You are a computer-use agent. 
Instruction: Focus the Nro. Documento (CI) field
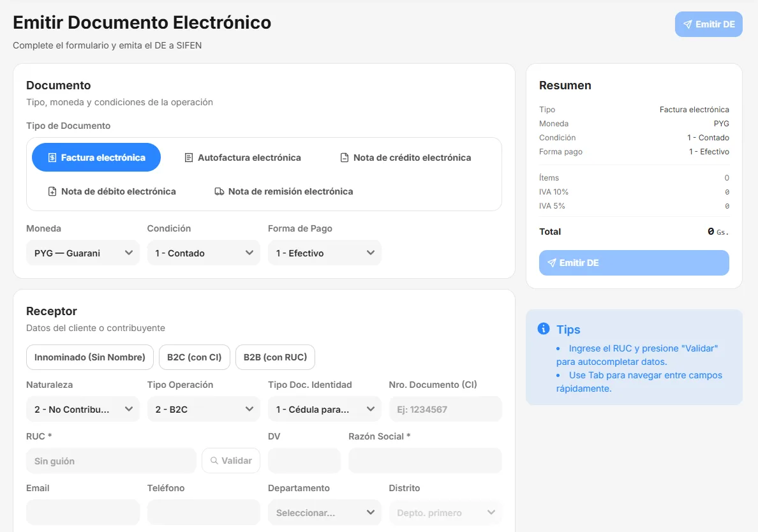(x=445, y=410)
